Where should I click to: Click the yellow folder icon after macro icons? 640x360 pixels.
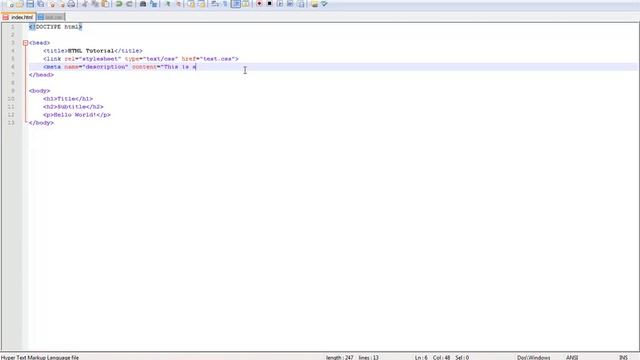coord(314,4)
